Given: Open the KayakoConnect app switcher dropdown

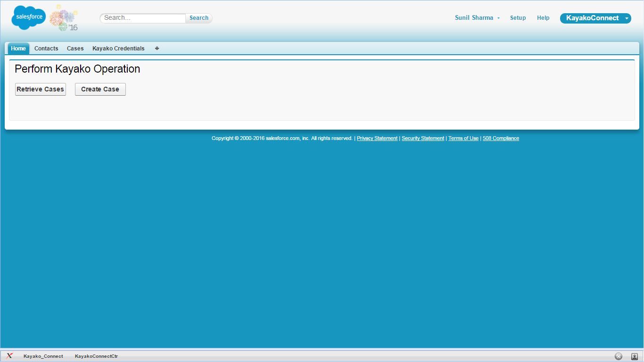Looking at the screenshot, I should pos(595,18).
